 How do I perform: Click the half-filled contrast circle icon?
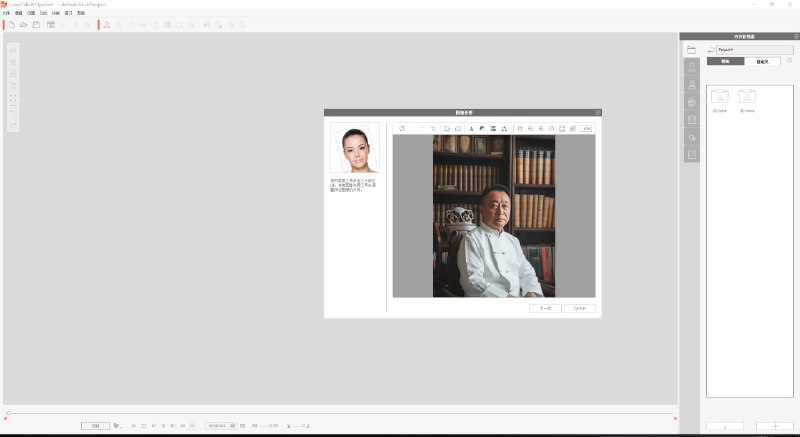pos(482,128)
